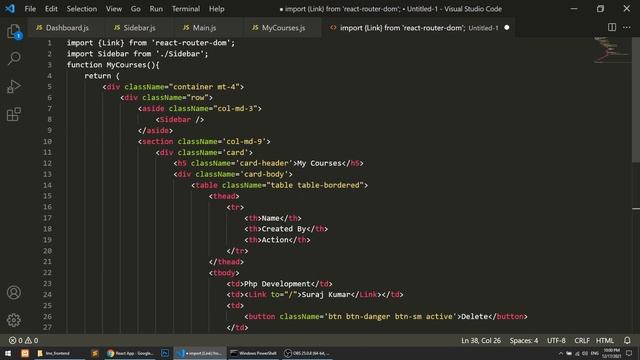Viewport: 640px width, 360px height.
Task: Open the Run menu
Action: point(156,9)
